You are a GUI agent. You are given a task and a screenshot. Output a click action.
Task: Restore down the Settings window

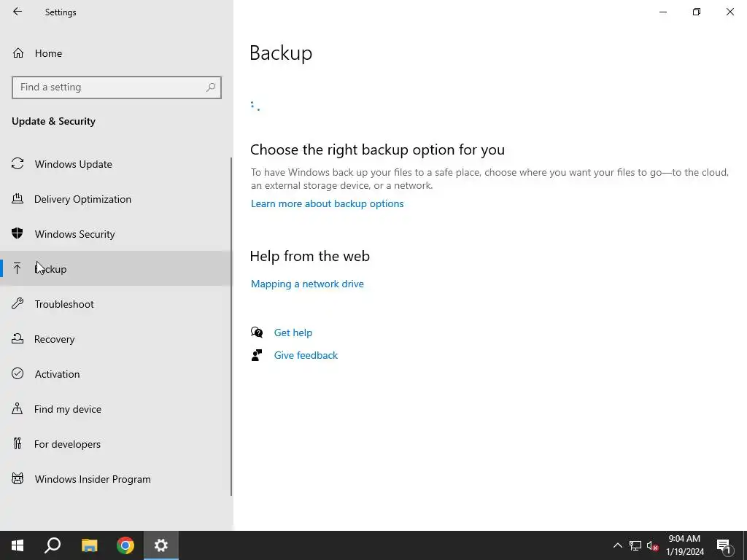click(697, 12)
